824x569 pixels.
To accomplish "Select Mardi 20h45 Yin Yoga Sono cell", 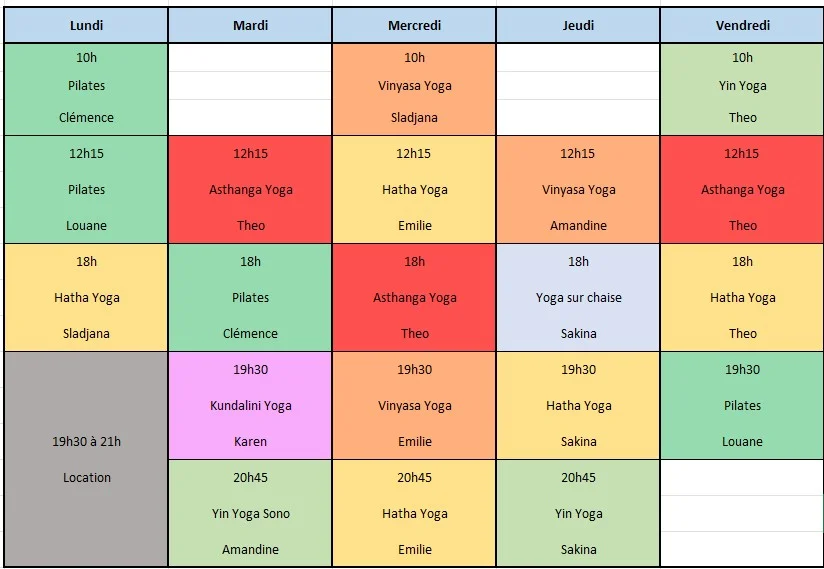I will [x=250, y=513].
